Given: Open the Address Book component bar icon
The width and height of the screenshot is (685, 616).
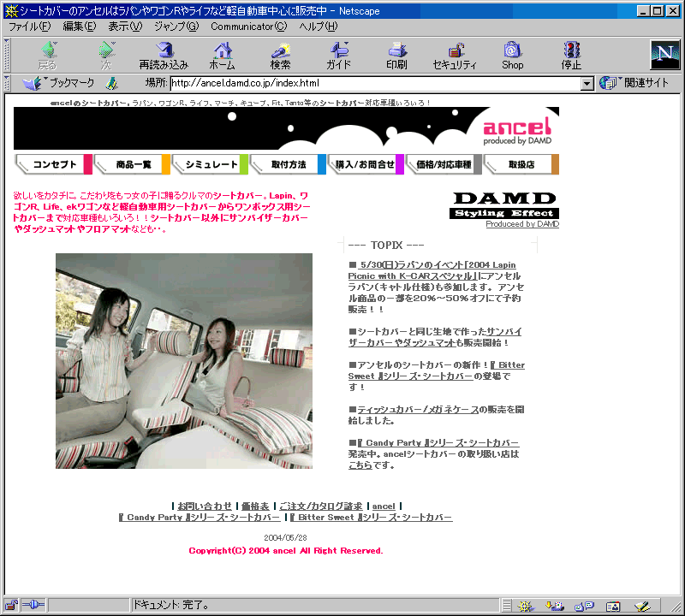Looking at the screenshot, I should [x=613, y=606].
